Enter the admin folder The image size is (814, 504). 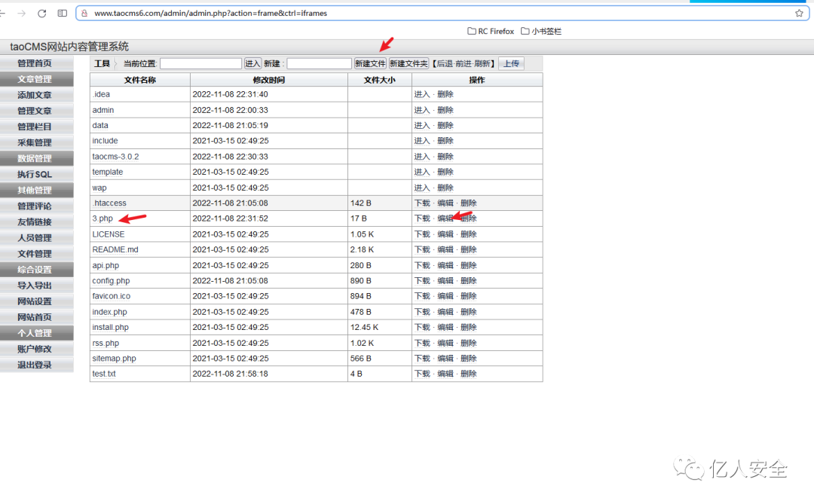421,110
